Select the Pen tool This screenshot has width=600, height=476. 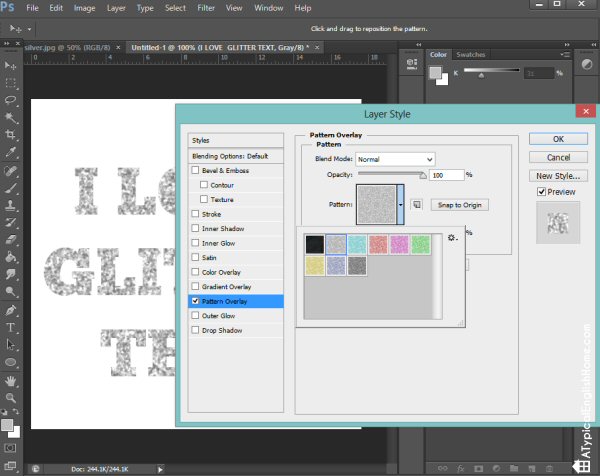(10, 310)
